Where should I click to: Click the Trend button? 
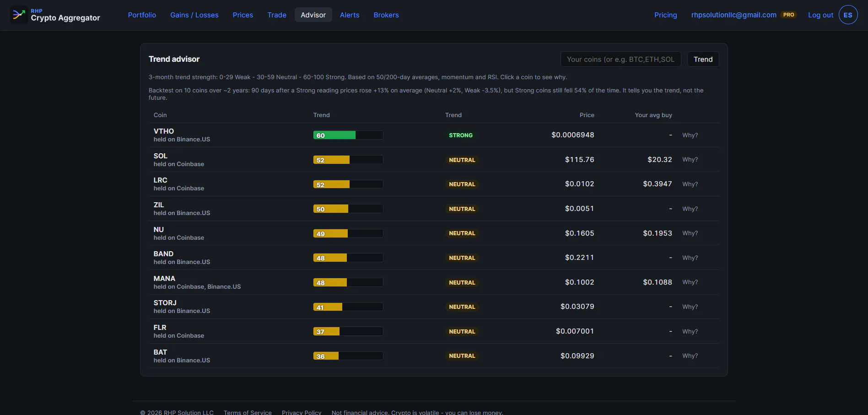coord(703,59)
